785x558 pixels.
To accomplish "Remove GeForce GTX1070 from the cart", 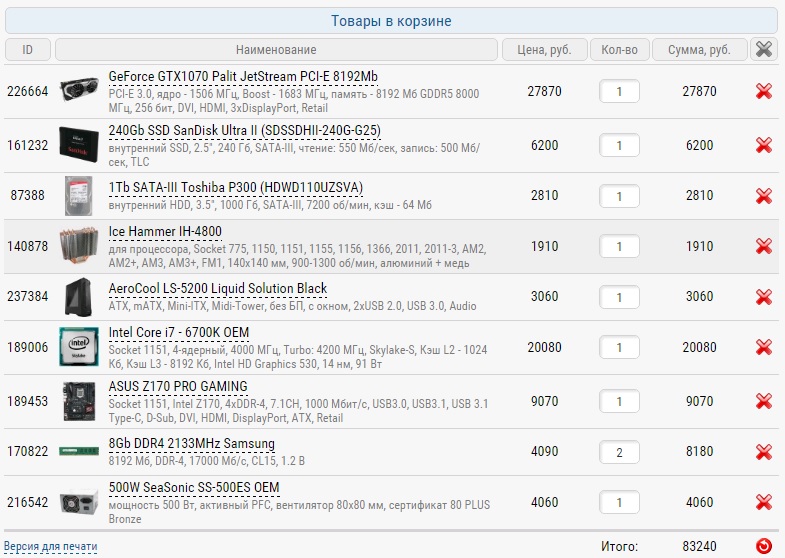I will pyautogui.click(x=763, y=91).
